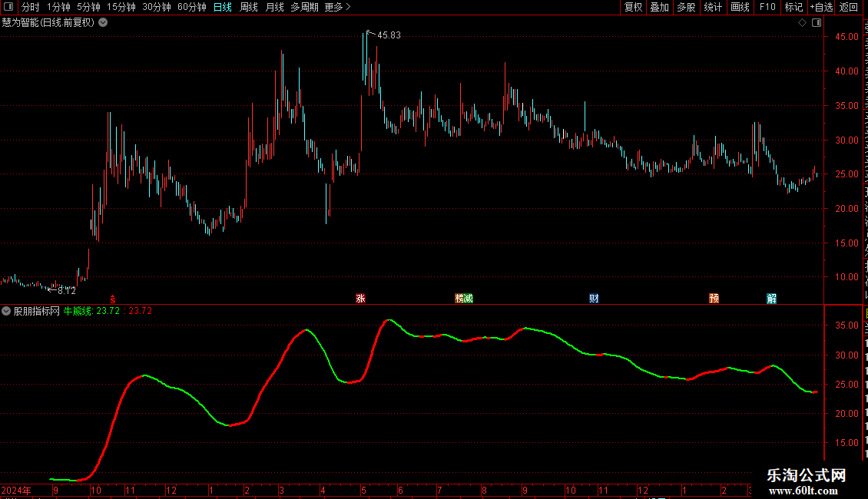Select the 60分钟 period
868x499 pixels.
click(192, 7)
